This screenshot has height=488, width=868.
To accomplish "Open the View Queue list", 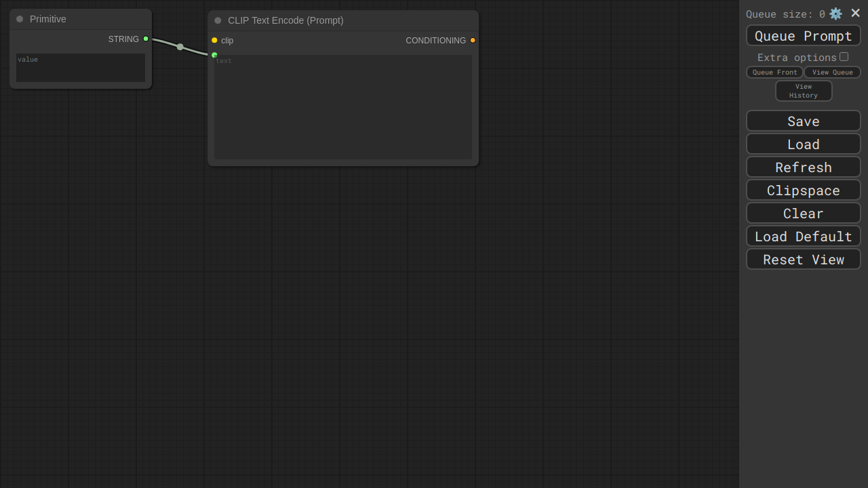I will click(832, 73).
